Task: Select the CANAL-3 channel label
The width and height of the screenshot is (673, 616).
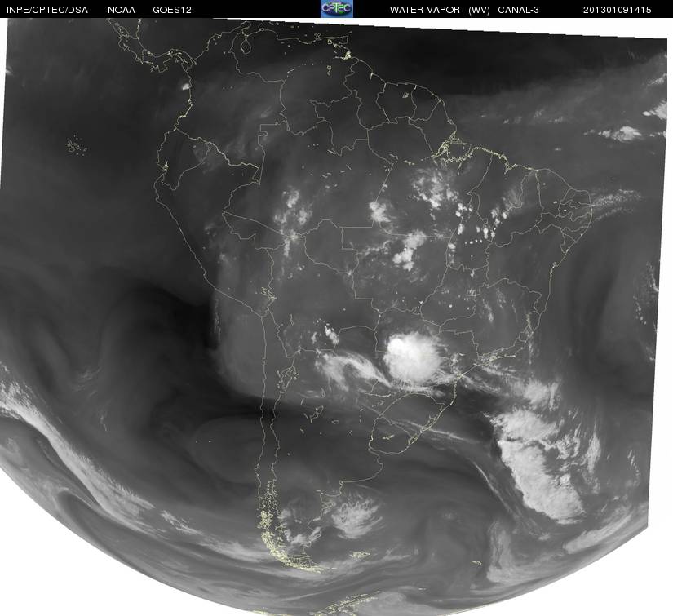Action: [519, 10]
